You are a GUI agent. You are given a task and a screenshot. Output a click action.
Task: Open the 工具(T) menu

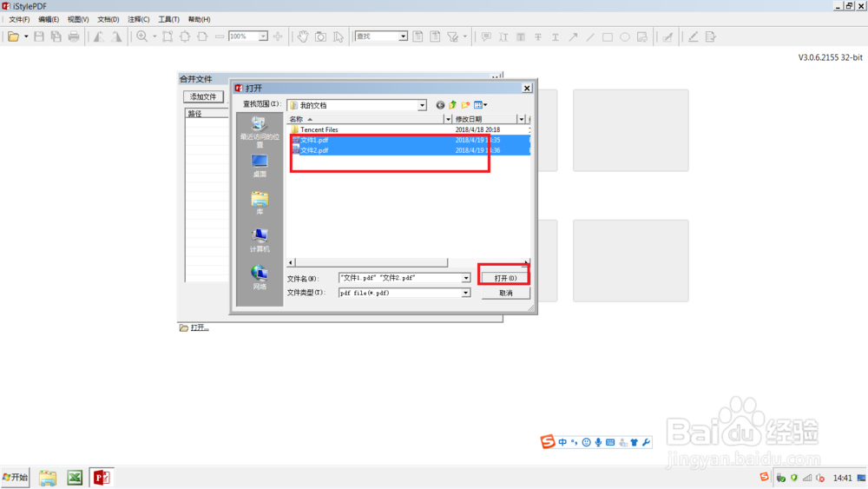(169, 19)
